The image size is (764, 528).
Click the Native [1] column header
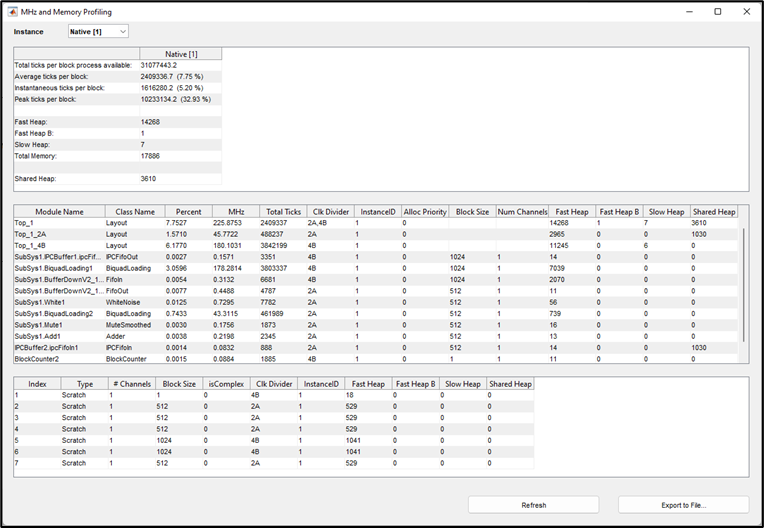[x=180, y=54]
